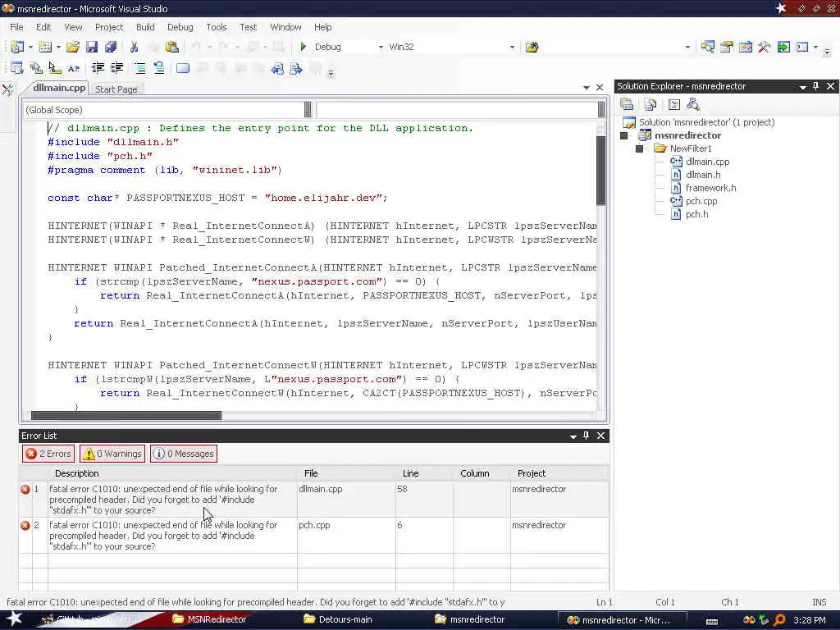Collapse the NewFilter1 folder node
Image resolution: width=840 pixels, height=630 pixels.
(640, 149)
